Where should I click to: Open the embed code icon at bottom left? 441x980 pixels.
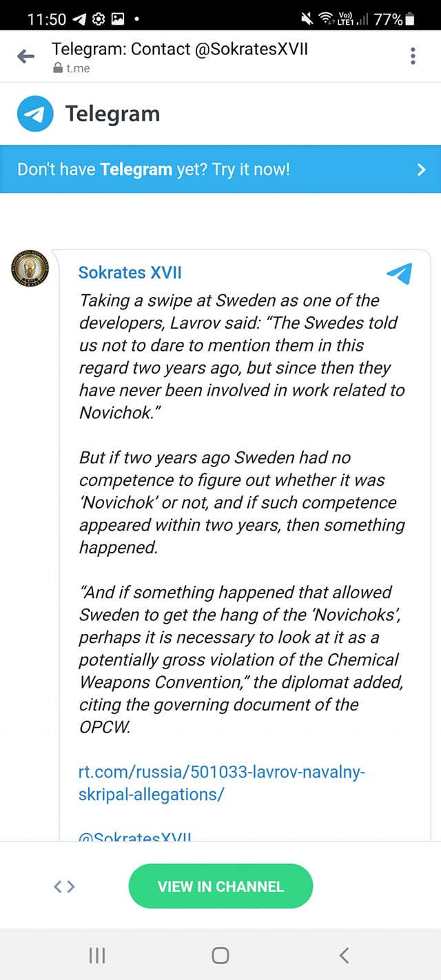tap(63, 886)
